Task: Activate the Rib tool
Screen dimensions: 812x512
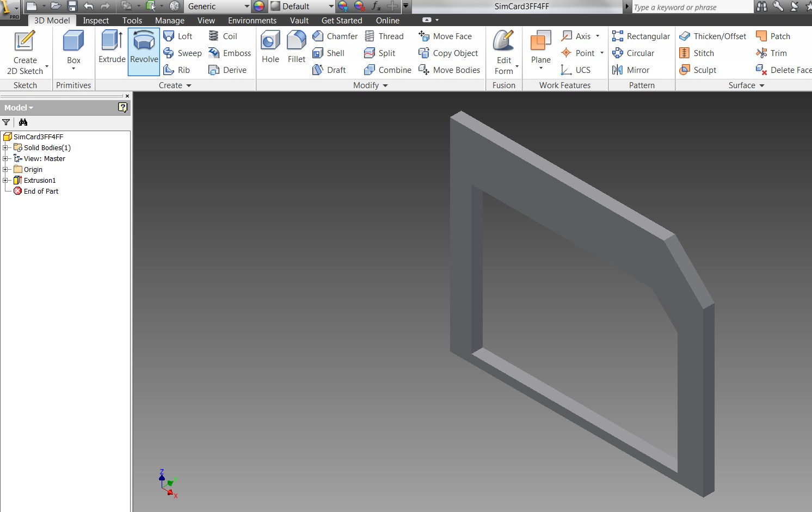Action: click(x=177, y=70)
